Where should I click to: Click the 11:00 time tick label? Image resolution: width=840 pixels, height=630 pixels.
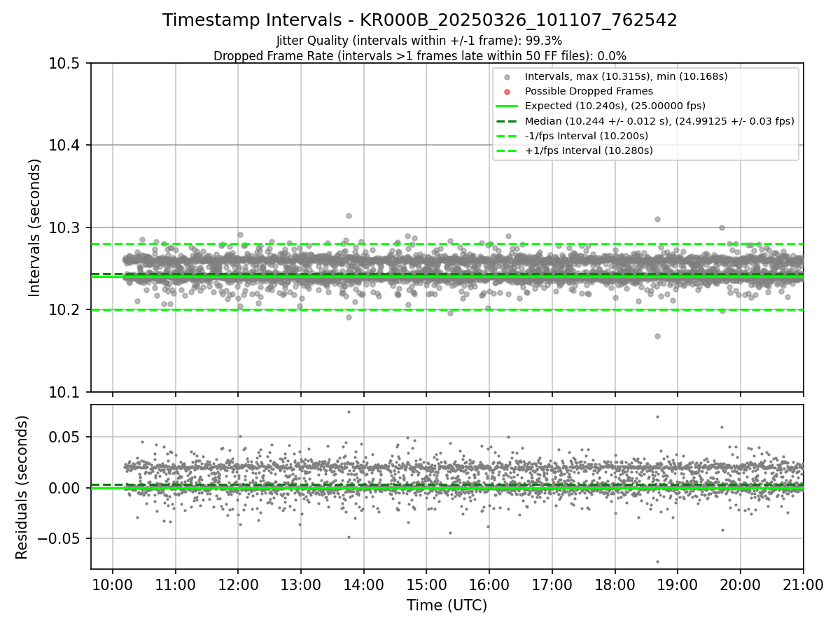[x=175, y=584]
